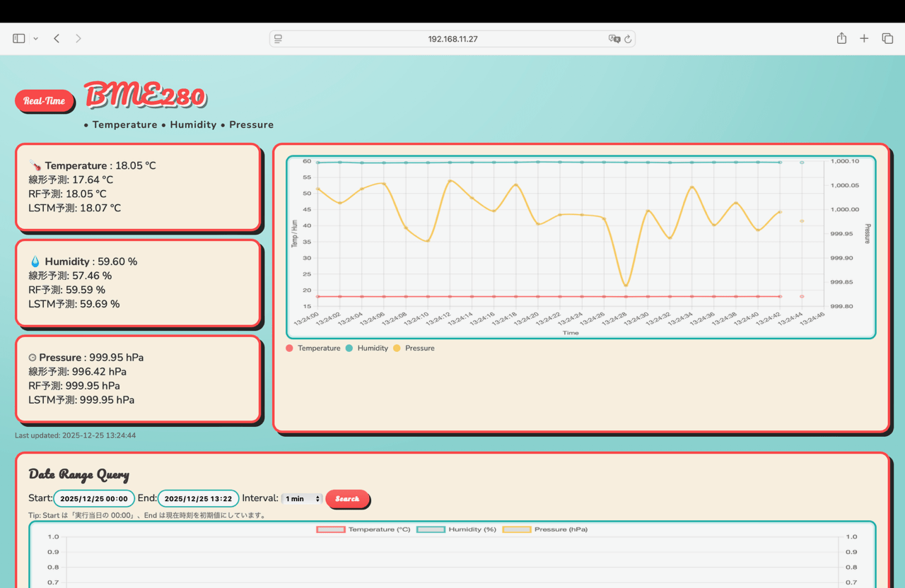Click the translate page icon
Image resolution: width=905 pixels, height=588 pixels.
point(614,39)
